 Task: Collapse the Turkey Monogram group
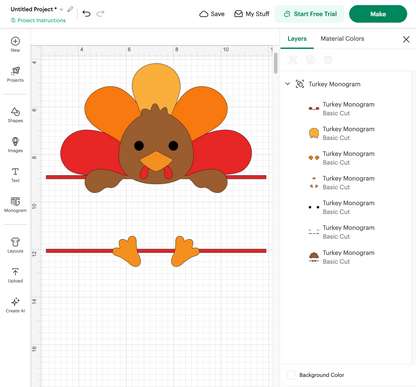(287, 84)
